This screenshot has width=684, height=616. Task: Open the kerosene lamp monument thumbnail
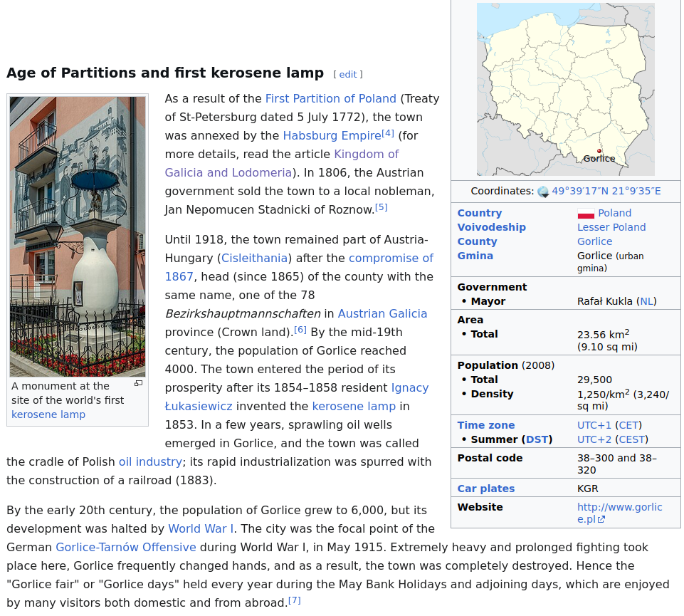pos(78,236)
